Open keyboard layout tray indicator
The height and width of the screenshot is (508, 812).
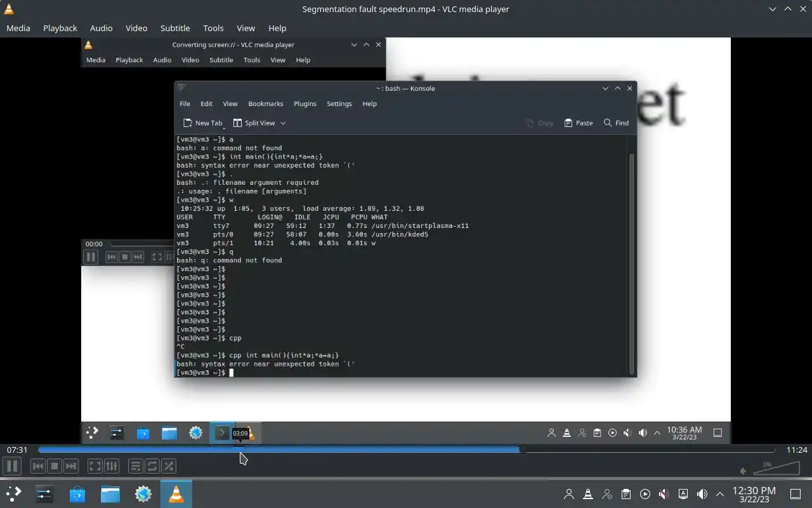click(x=683, y=494)
